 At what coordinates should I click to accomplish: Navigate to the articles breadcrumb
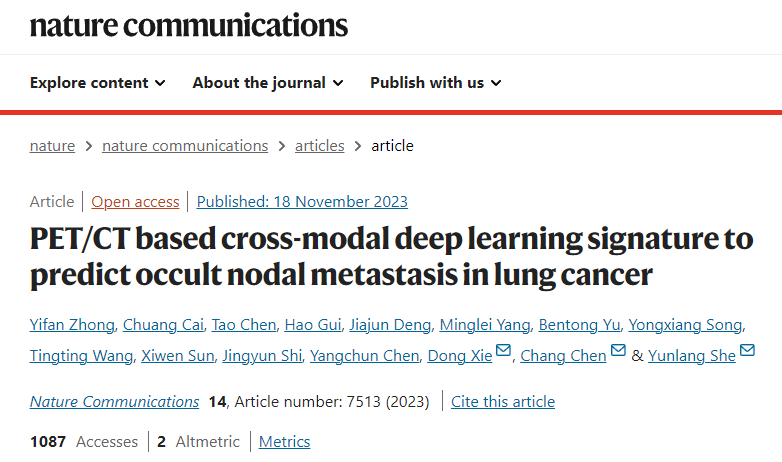click(x=319, y=146)
